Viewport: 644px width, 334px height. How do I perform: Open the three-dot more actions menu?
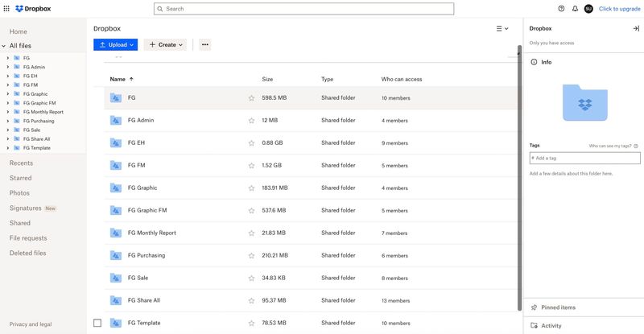pyautogui.click(x=204, y=45)
